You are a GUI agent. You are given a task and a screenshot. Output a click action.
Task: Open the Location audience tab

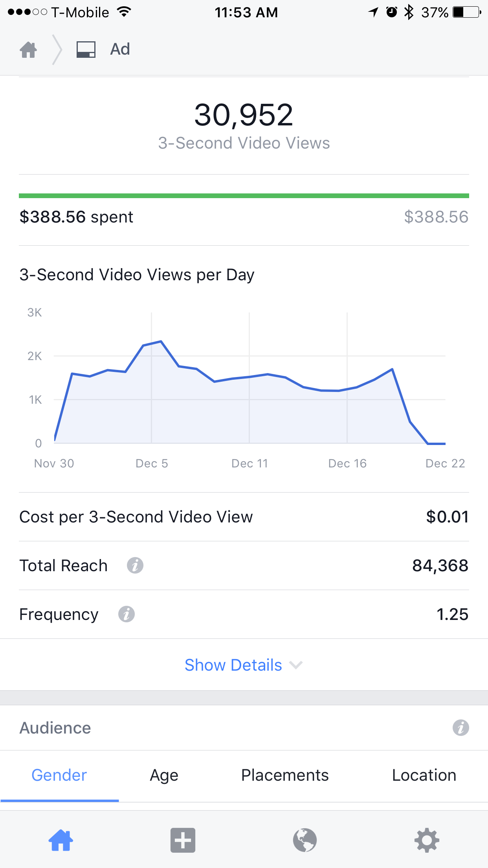click(x=424, y=775)
